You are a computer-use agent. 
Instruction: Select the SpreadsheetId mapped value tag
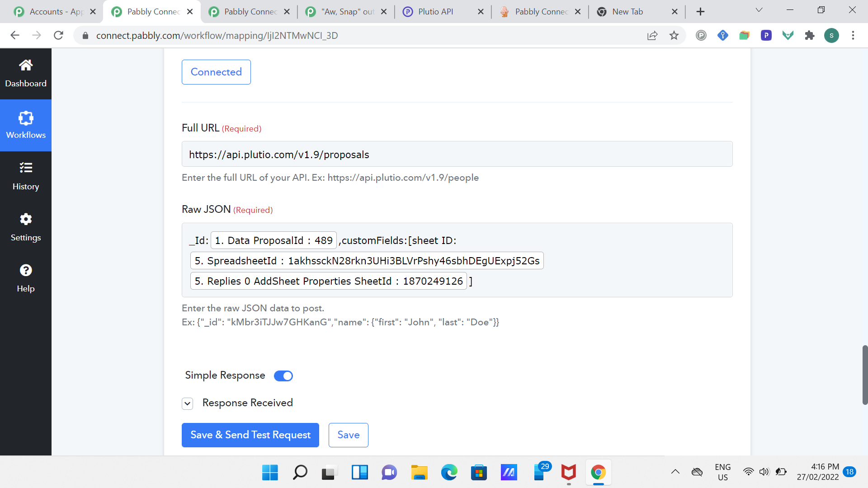coord(367,261)
